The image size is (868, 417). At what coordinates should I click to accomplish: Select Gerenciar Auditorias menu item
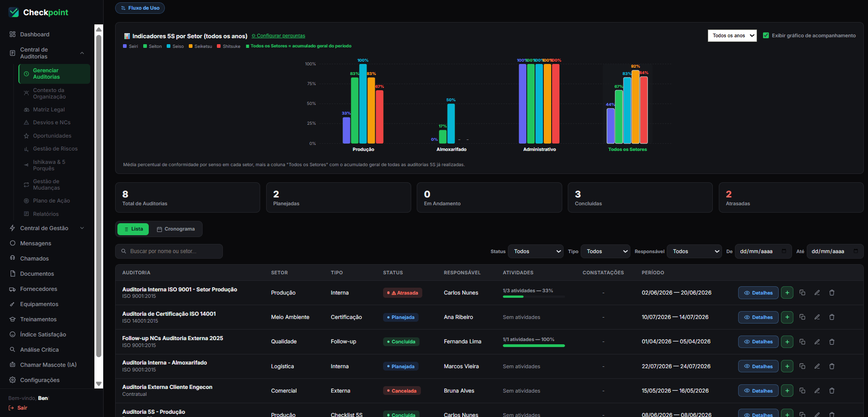pyautogui.click(x=54, y=74)
